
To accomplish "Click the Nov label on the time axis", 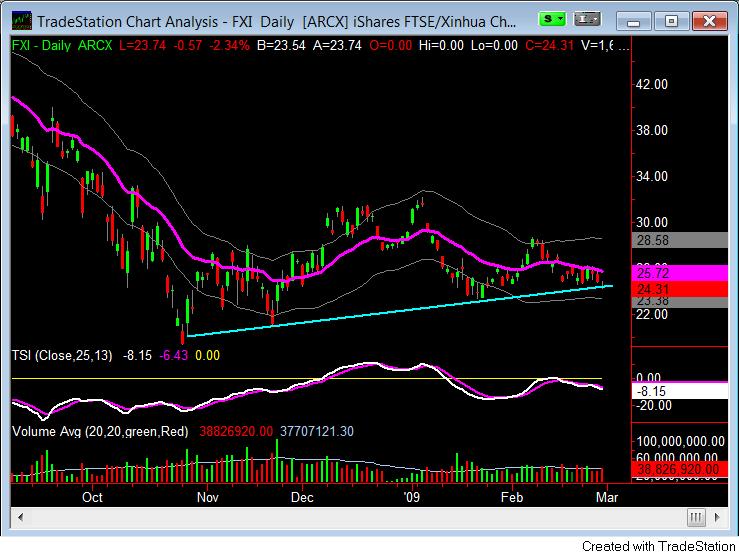I will pyautogui.click(x=207, y=497).
